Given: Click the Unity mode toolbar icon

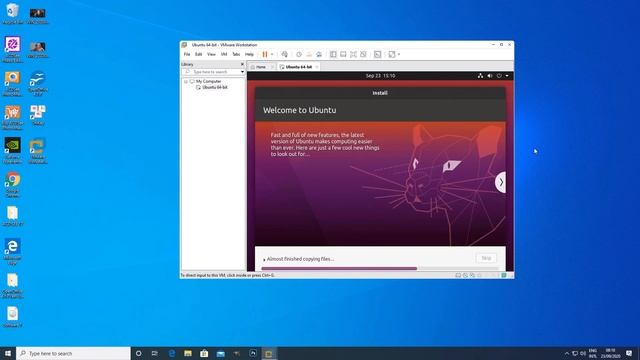Looking at the screenshot, I should 363,54.
